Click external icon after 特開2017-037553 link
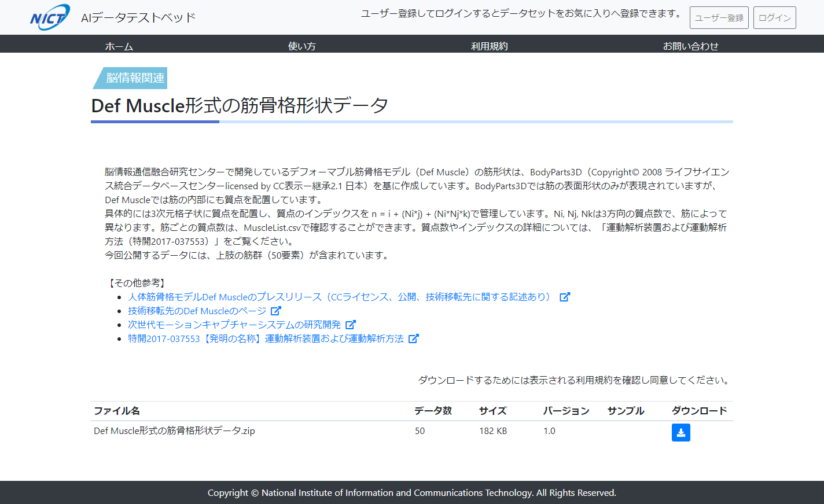 coord(414,339)
